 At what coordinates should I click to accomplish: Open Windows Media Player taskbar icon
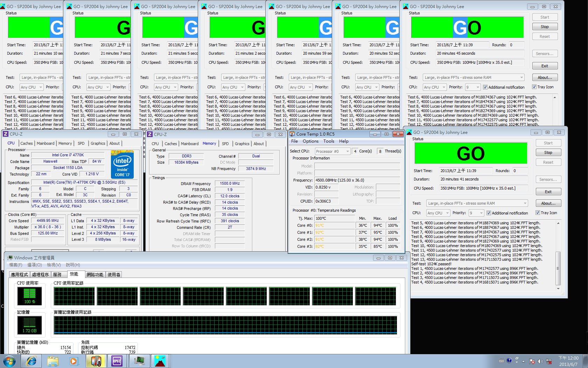point(74,361)
